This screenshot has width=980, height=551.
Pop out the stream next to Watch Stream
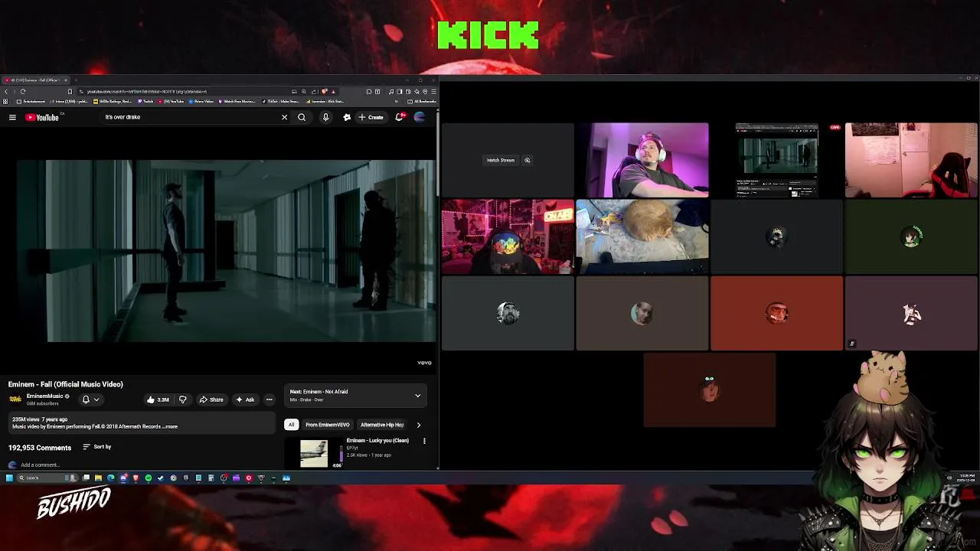[527, 160]
